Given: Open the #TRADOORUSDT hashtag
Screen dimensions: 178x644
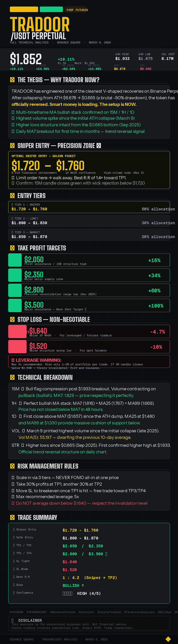Looking at the screenshot, I should pyautogui.click(x=37, y=612).
